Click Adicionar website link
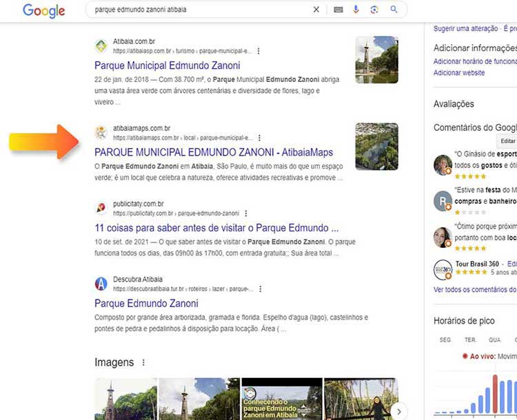This screenshot has width=517, height=420. 458,73
